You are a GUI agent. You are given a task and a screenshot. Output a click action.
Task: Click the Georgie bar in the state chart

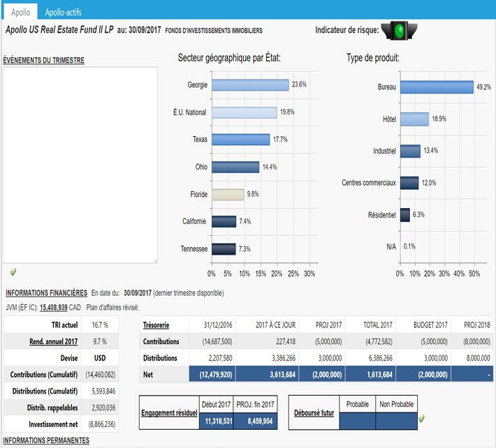(x=249, y=84)
